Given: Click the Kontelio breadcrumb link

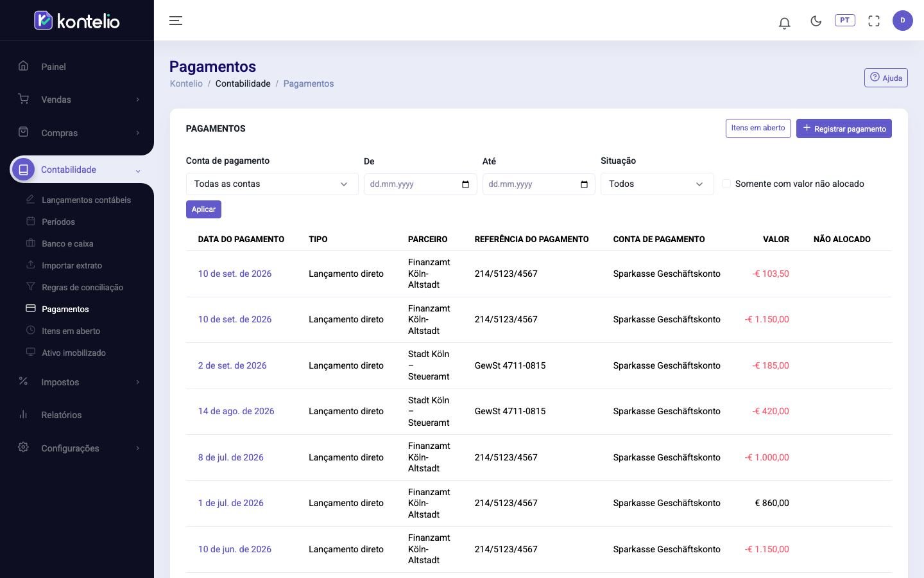Looking at the screenshot, I should click(x=186, y=83).
